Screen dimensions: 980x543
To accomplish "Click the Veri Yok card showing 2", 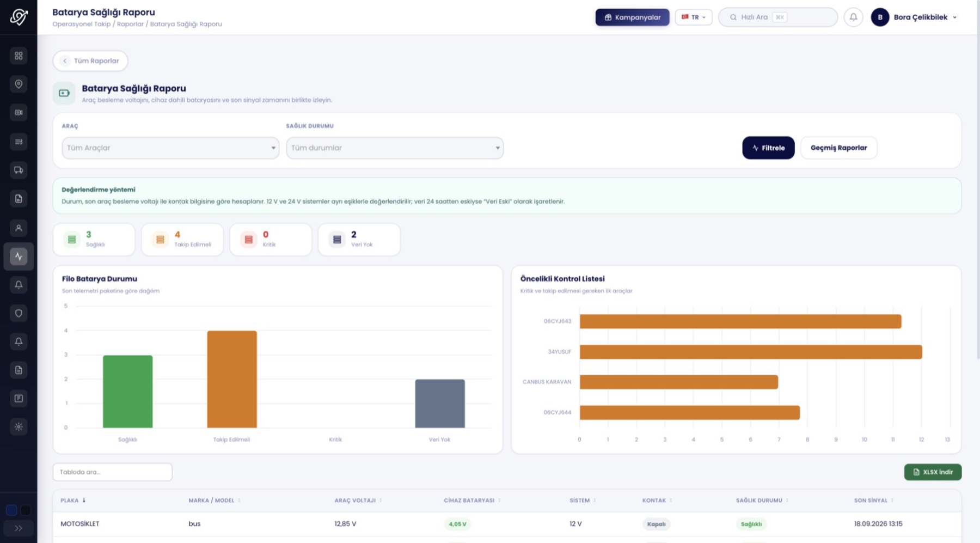I will pos(359,239).
